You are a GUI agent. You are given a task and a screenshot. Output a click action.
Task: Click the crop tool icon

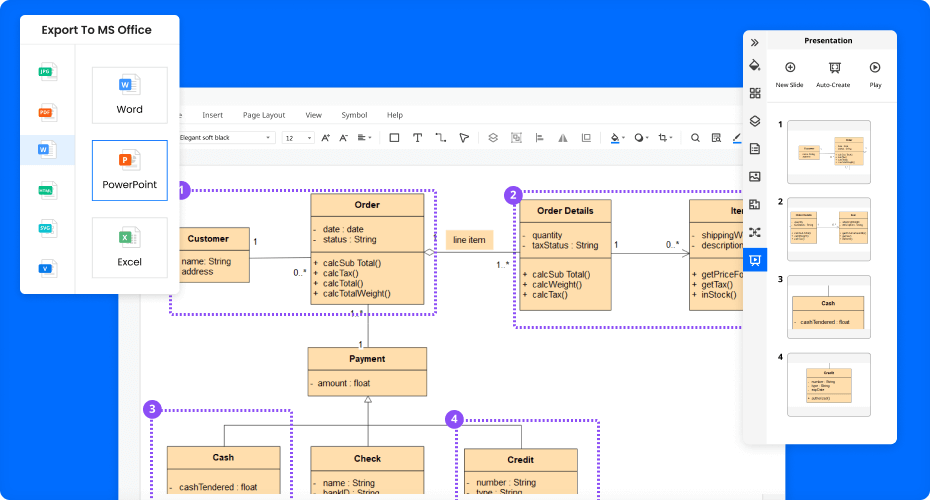coord(663,138)
